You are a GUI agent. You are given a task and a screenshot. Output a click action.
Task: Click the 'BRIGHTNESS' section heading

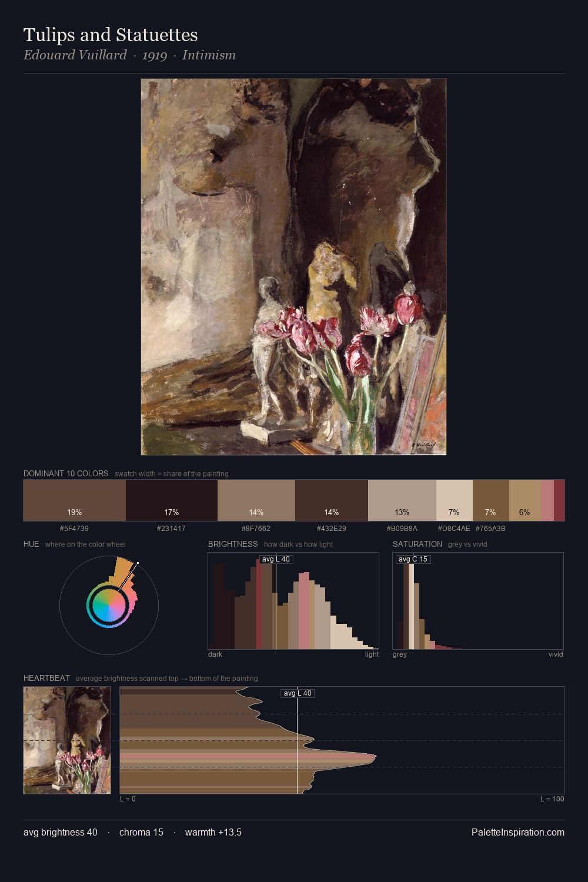[x=233, y=544]
